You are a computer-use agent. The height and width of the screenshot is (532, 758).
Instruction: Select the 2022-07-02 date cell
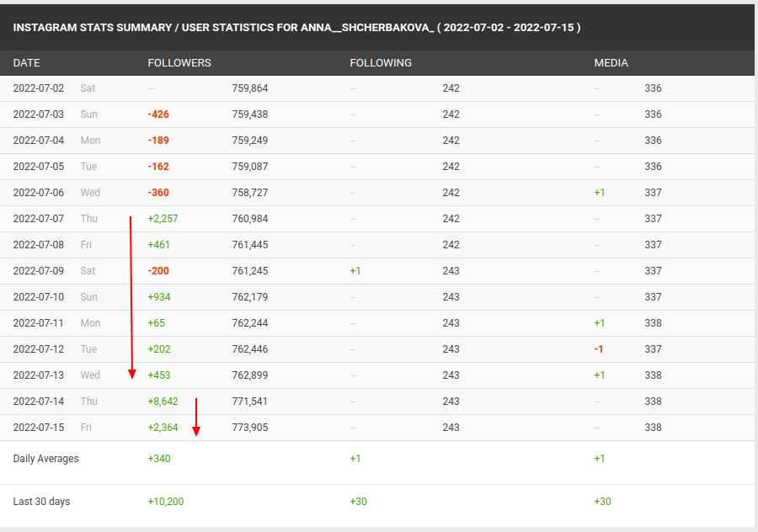click(39, 88)
